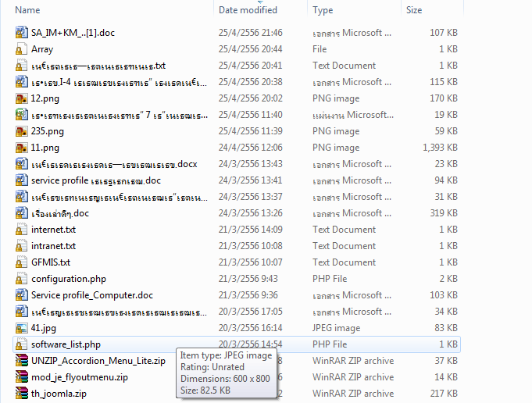Image resolution: width=532 pixels, height=403 pixels.
Task: Click the GFMIS.txt locked icon
Action: [x=21, y=262]
